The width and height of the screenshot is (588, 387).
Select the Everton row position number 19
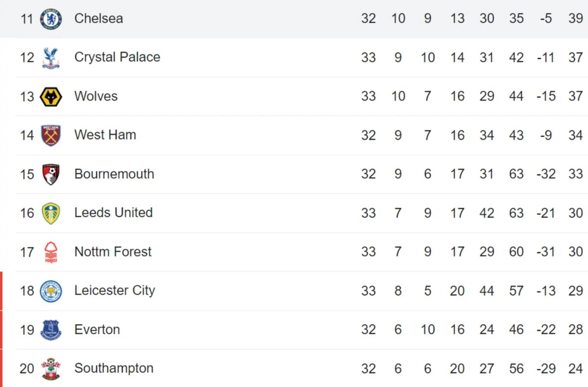(27, 330)
